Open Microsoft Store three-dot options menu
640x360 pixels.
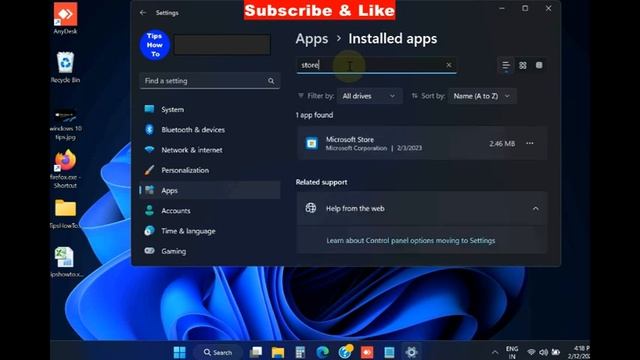click(529, 143)
